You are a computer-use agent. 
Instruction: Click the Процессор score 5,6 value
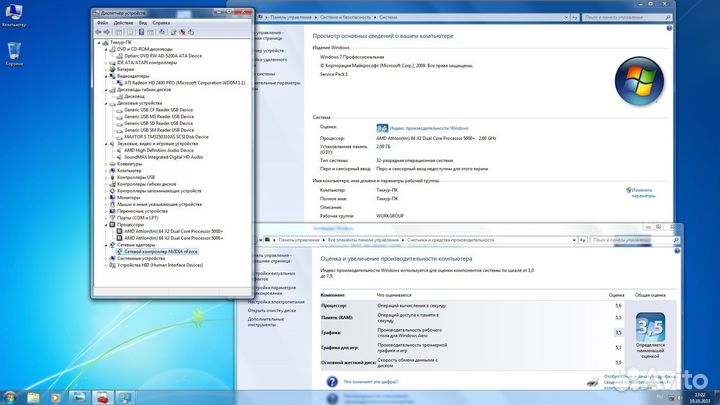click(619, 306)
